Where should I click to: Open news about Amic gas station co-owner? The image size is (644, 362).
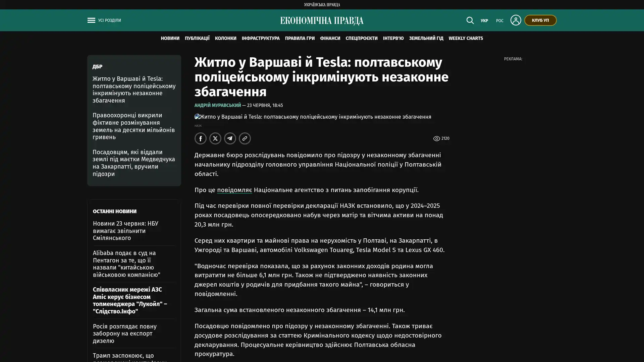130,300
